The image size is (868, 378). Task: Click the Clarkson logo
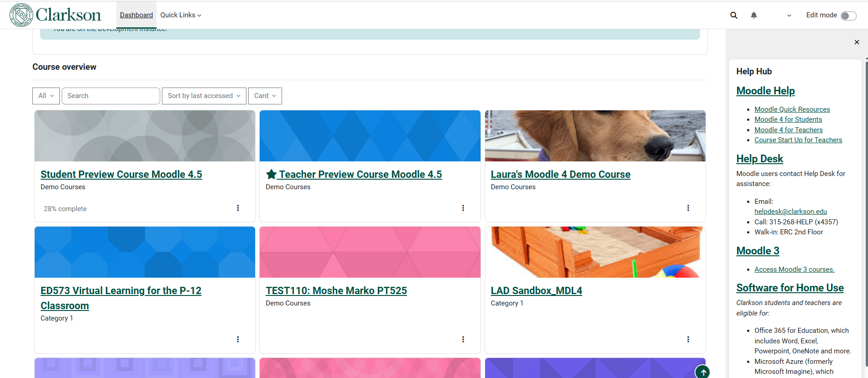(55, 15)
